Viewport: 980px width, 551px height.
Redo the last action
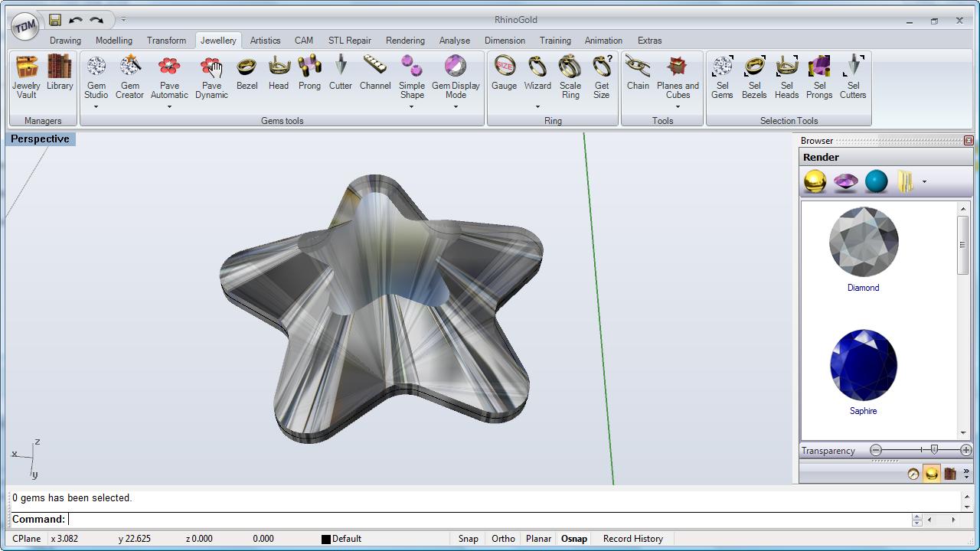96,20
